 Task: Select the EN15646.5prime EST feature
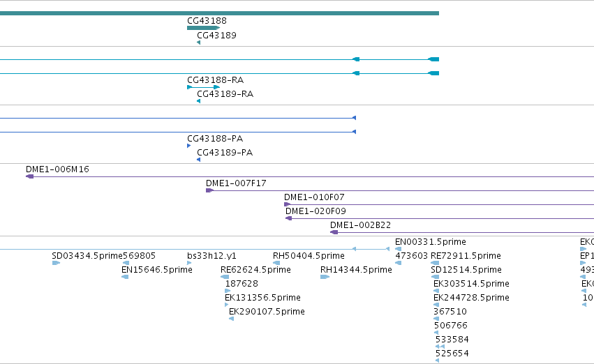[x=125, y=277]
